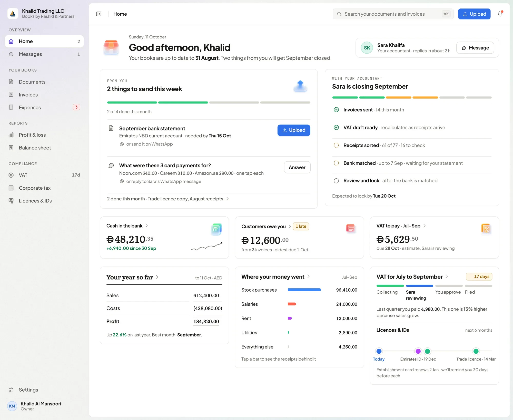The height and width of the screenshot is (420, 513).
Task: Click the bank building icon in Cash card
Action: (x=216, y=229)
